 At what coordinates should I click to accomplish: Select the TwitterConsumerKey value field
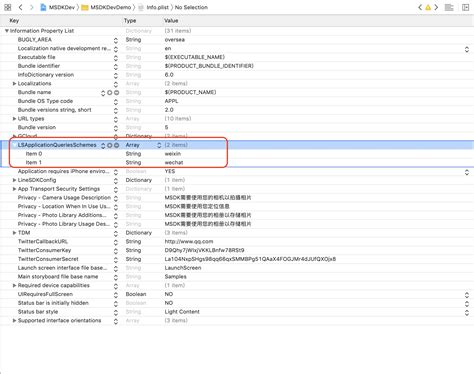point(204,250)
